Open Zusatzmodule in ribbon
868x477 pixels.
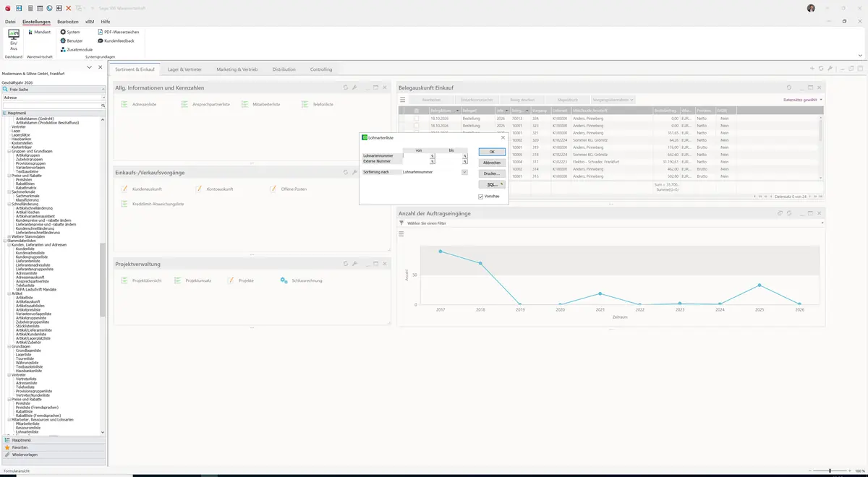[76, 49]
